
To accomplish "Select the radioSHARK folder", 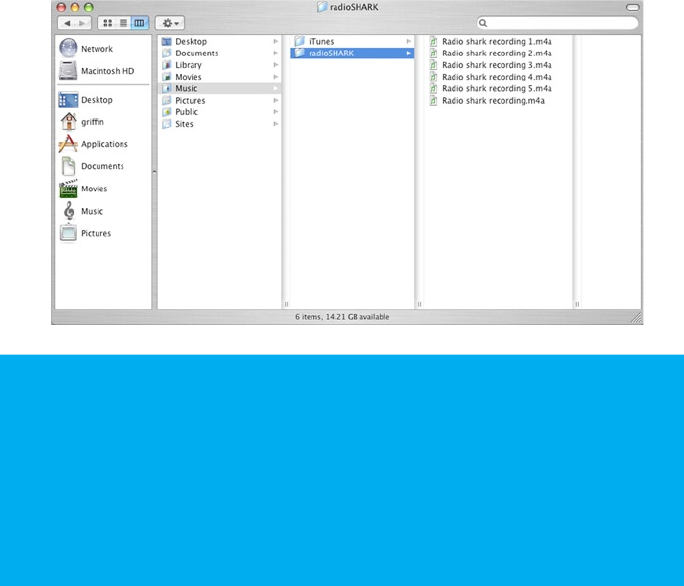I will click(x=352, y=53).
